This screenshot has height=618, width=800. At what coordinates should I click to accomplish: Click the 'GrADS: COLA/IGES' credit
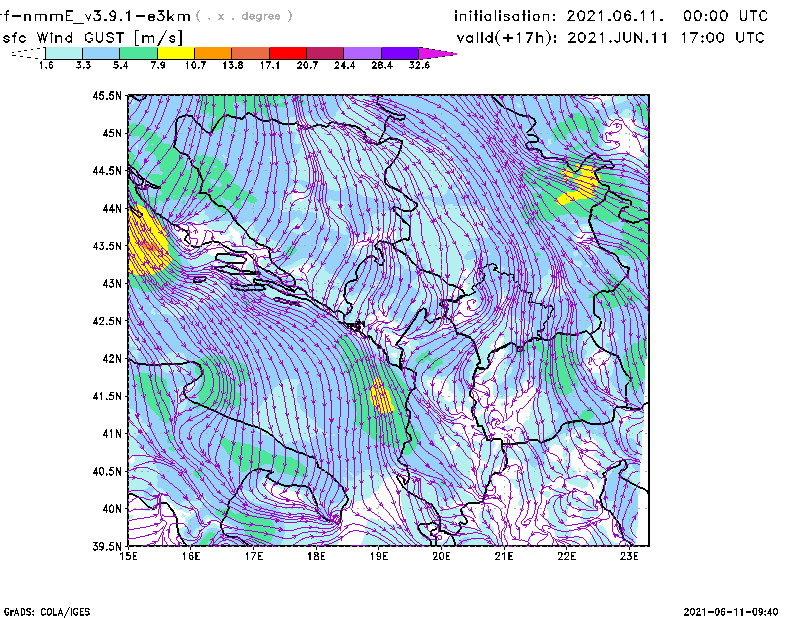[47, 612]
